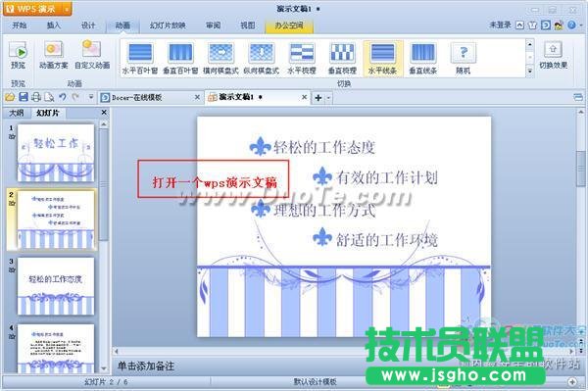This screenshot has height=391, width=588.
Task: Select Vertical Comb (垂直梳理) transition
Action: (x=342, y=59)
